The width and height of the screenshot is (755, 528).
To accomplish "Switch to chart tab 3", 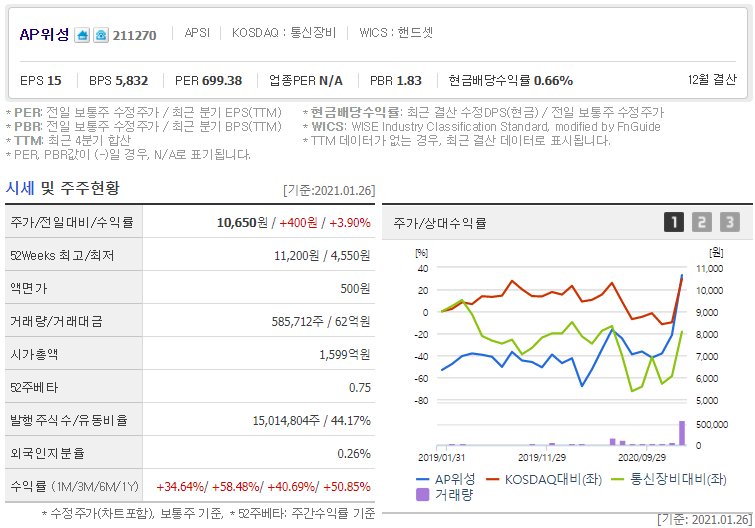I will pyautogui.click(x=729, y=222).
